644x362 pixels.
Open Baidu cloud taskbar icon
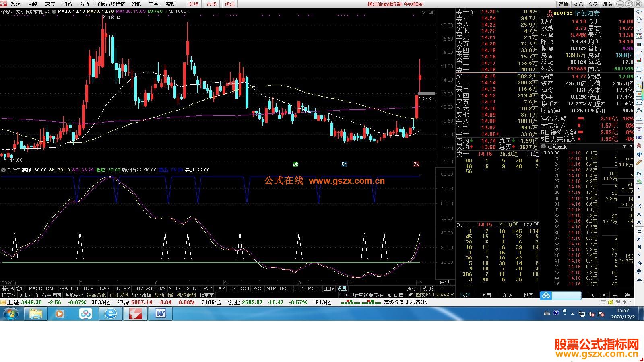(85, 314)
